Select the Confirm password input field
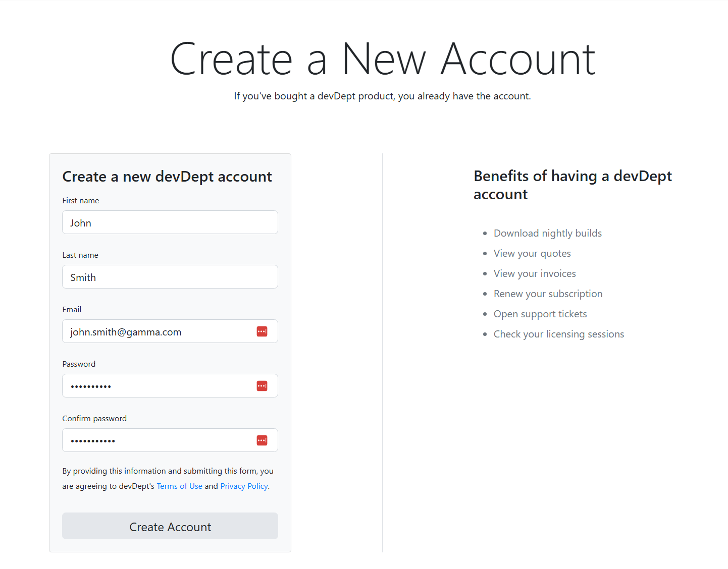 coord(170,440)
